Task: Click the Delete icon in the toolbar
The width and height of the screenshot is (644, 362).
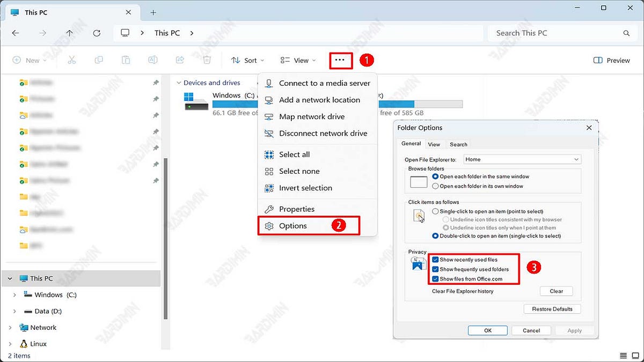Action: (x=207, y=60)
